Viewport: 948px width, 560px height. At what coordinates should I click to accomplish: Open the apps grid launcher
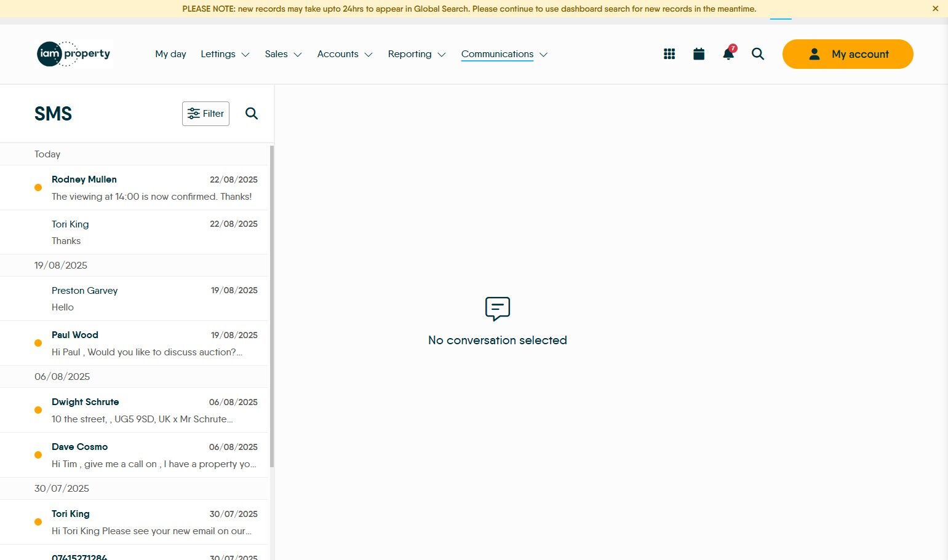click(669, 53)
